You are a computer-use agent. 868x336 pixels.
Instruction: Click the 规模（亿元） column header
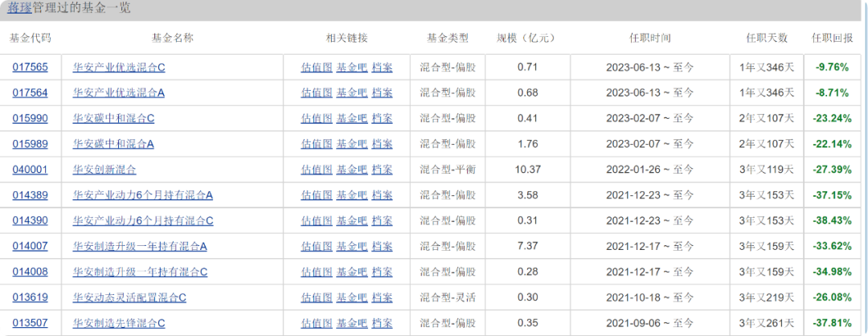(527, 39)
